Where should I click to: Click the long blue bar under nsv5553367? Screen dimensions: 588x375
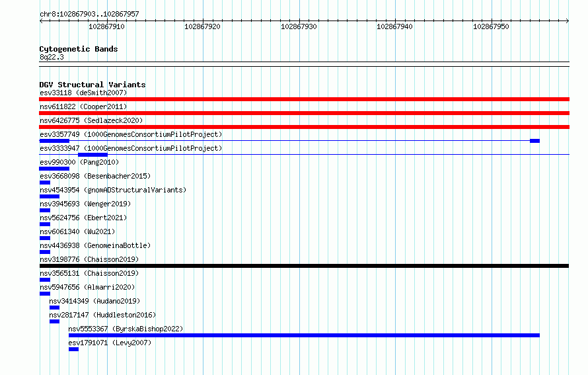click(x=304, y=335)
